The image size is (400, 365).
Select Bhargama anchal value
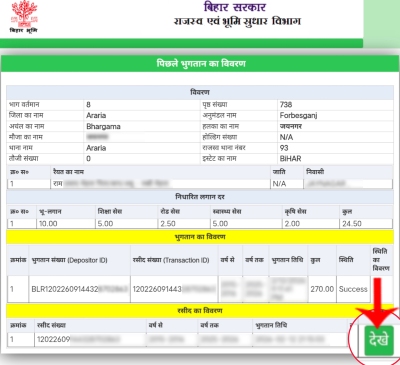click(103, 126)
